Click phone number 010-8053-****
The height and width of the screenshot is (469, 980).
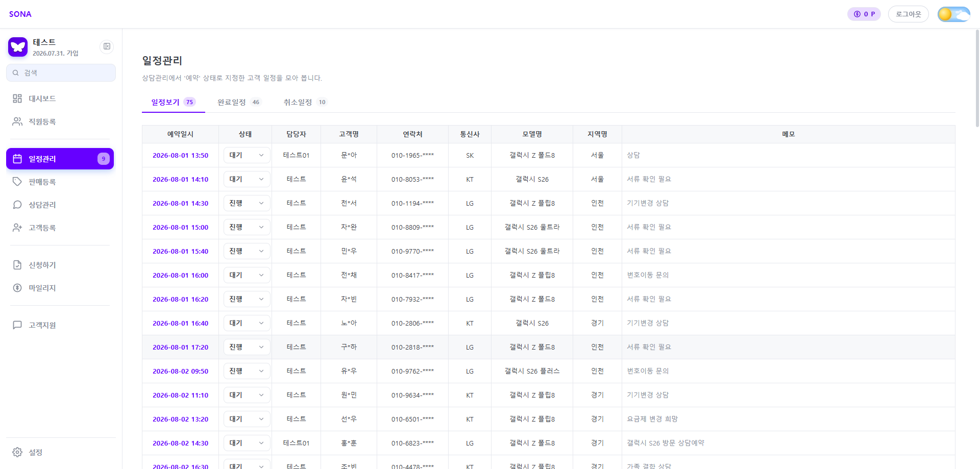(413, 179)
